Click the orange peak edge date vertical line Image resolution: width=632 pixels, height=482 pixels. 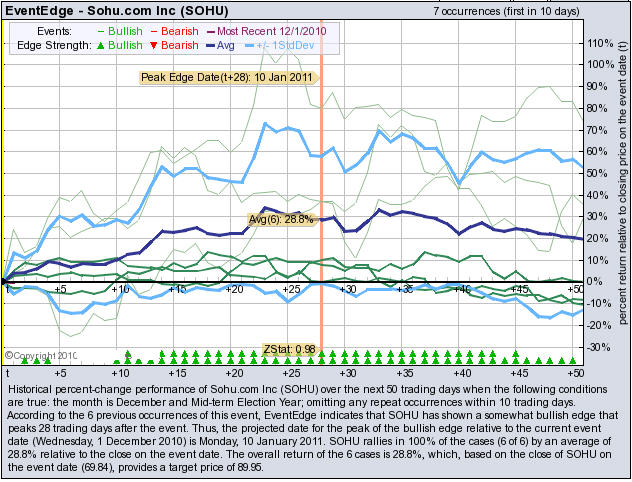tap(322, 193)
